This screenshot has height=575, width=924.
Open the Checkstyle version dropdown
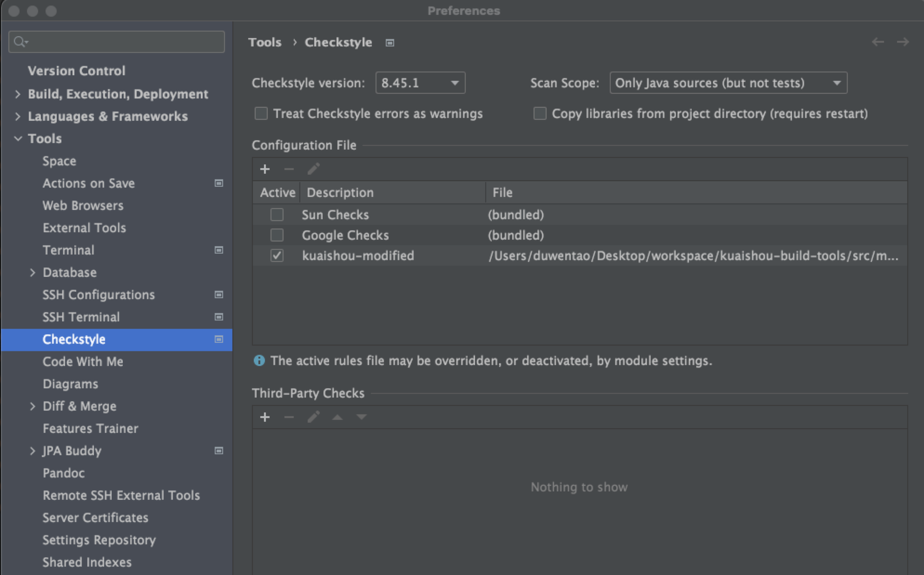(x=420, y=83)
